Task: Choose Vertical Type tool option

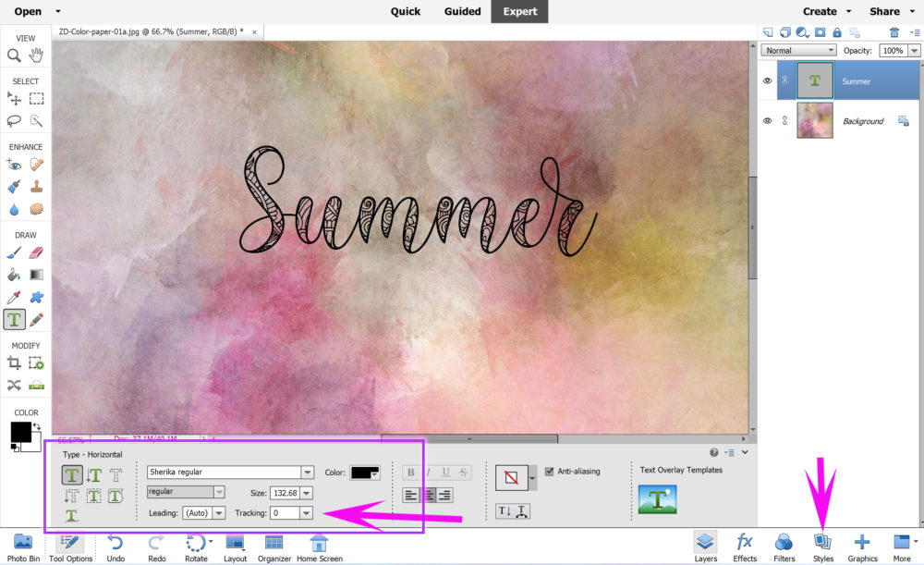Action: point(93,474)
